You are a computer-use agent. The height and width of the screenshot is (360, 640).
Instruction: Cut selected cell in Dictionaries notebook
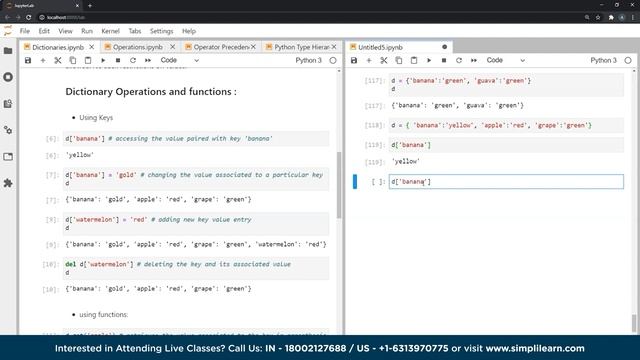point(58,60)
